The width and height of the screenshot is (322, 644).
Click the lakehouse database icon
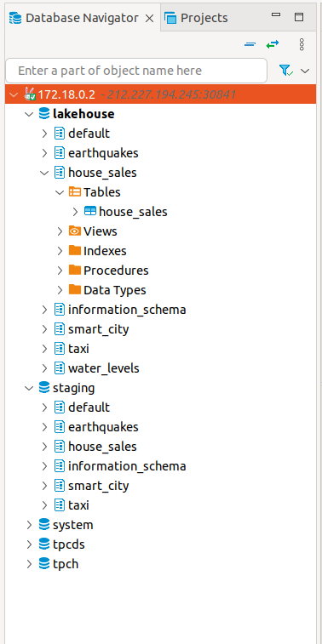click(x=44, y=114)
